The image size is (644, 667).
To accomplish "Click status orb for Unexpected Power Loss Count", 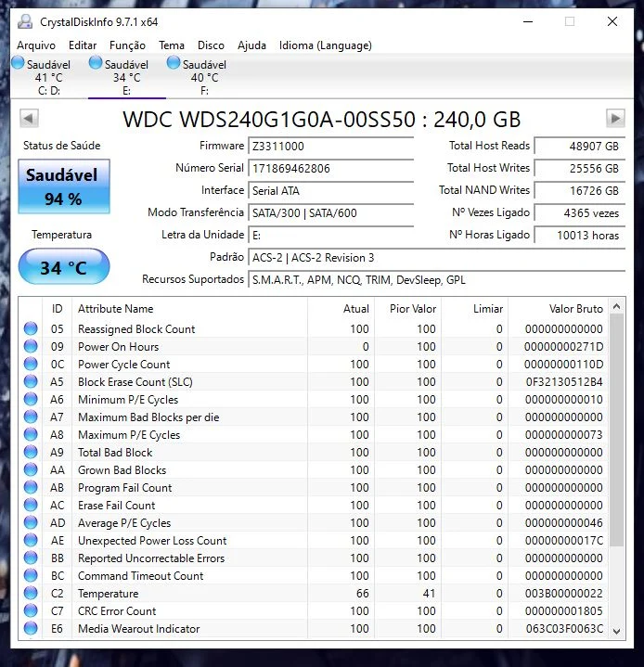I will (31, 540).
